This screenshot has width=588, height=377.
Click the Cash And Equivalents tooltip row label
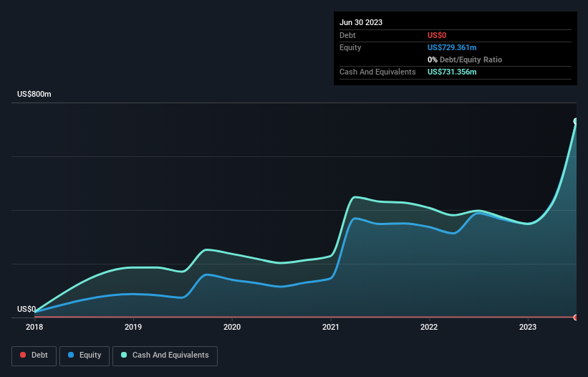[x=377, y=72]
